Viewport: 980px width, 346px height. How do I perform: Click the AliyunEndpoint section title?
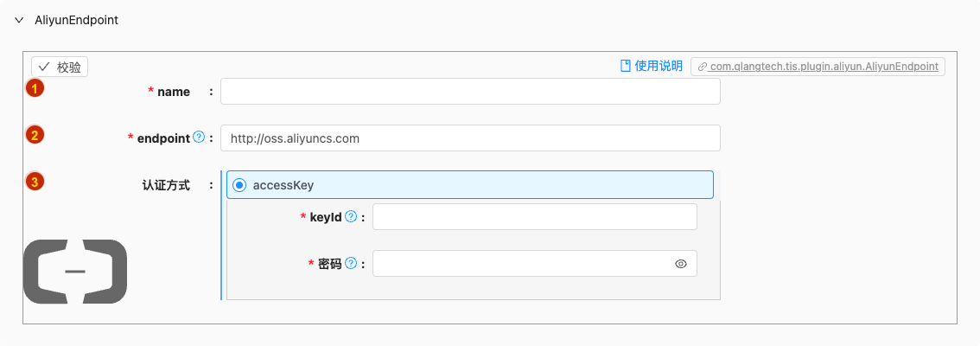coord(76,20)
